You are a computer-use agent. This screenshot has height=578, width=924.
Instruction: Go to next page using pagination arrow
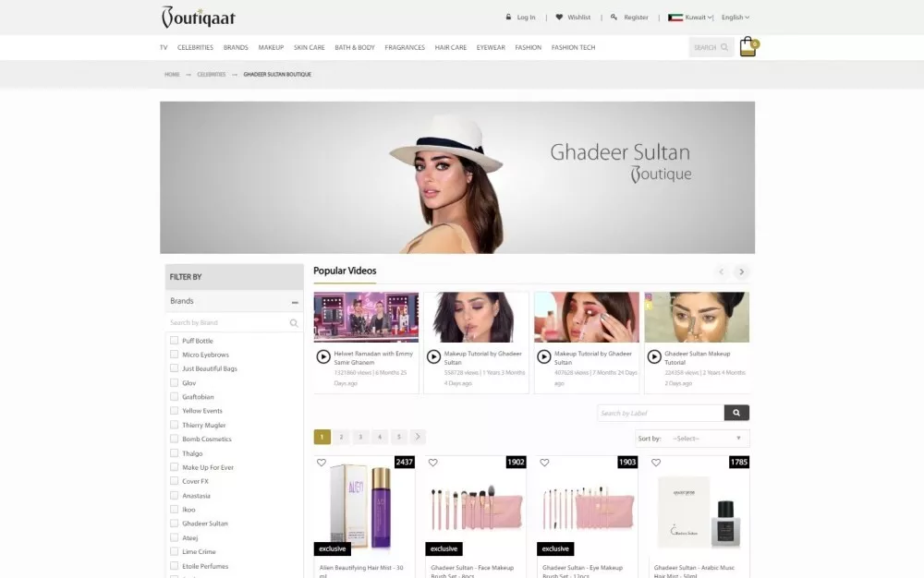coord(418,437)
